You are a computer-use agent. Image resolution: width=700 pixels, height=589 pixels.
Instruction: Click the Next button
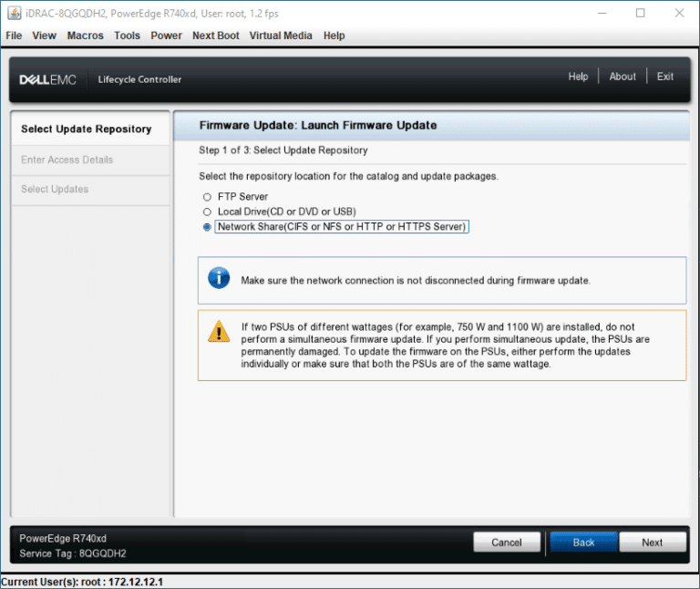point(653,542)
